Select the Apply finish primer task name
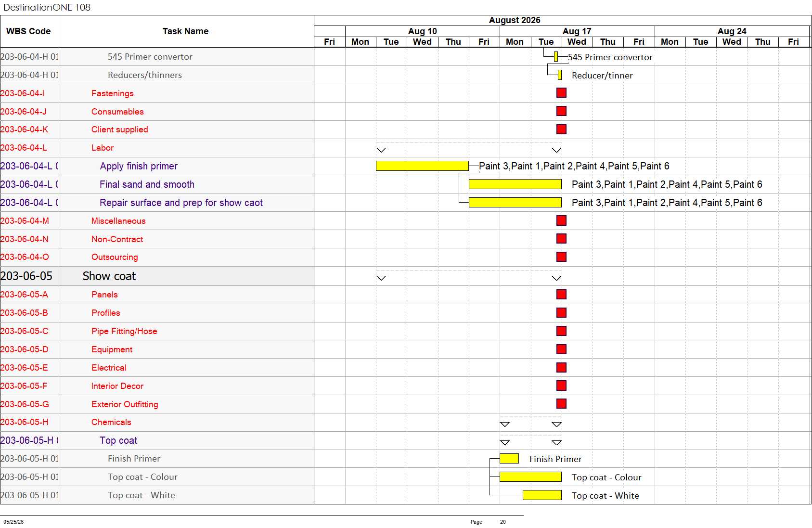 tap(139, 166)
